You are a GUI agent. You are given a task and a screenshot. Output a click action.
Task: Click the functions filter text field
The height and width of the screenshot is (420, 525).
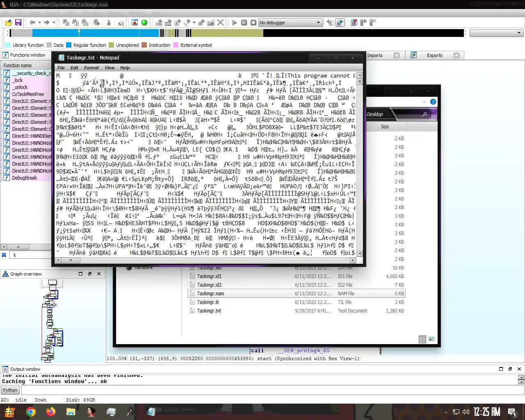pyautogui.click(x=31, y=255)
